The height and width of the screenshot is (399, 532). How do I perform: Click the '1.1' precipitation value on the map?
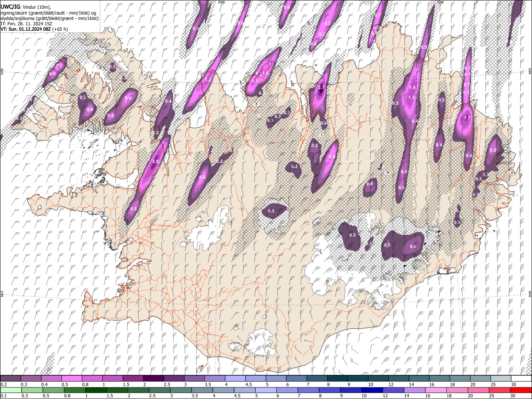tap(255, 81)
